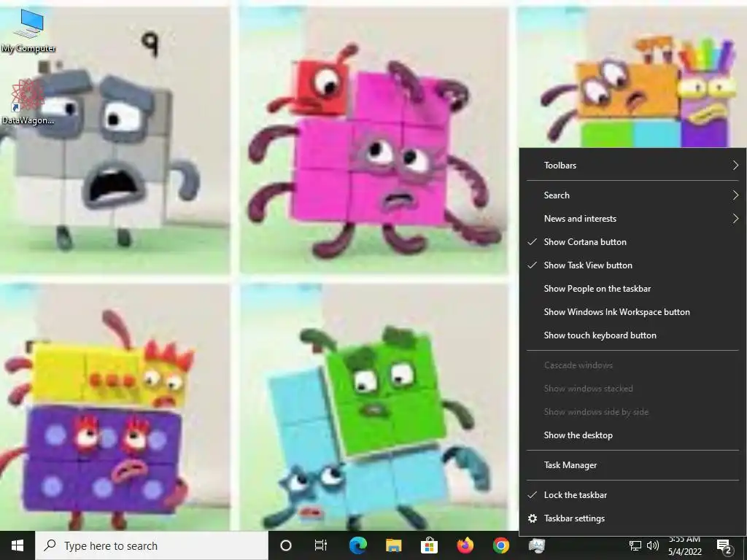Open Task View from the taskbar
Image resolution: width=747 pixels, height=560 pixels.
click(321, 545)
